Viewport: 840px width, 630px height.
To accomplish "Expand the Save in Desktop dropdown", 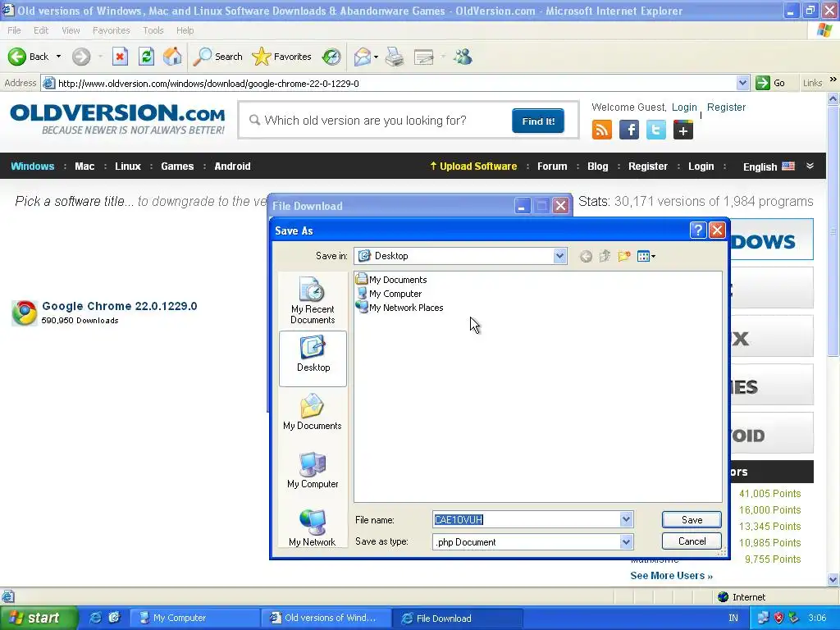I will 559,256.
